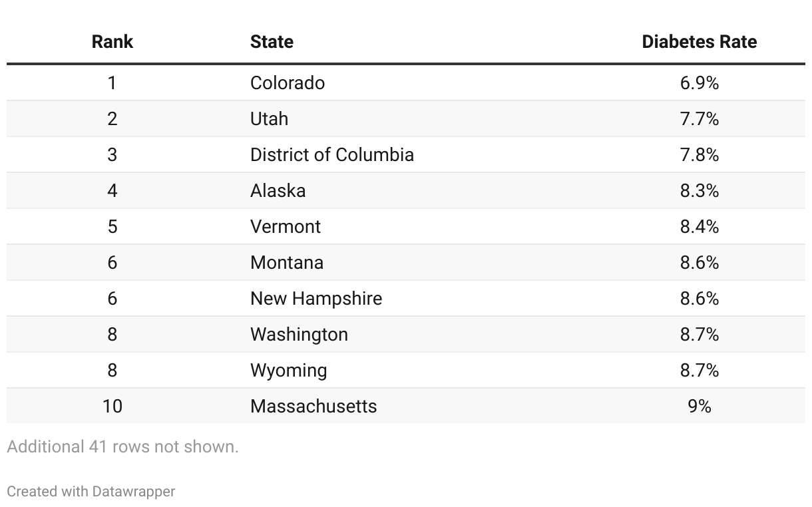Select the Washington state cell

[299, 335]
